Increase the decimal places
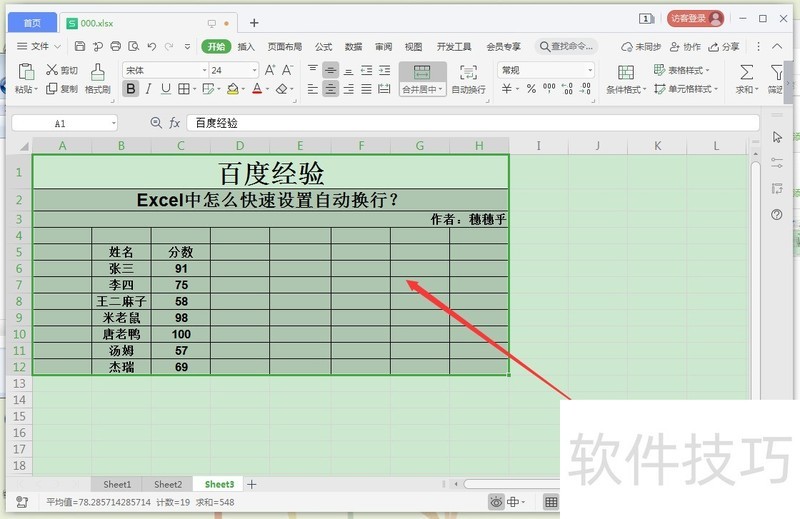The height and width of the screenshot is (519, 800). [567, 89]
